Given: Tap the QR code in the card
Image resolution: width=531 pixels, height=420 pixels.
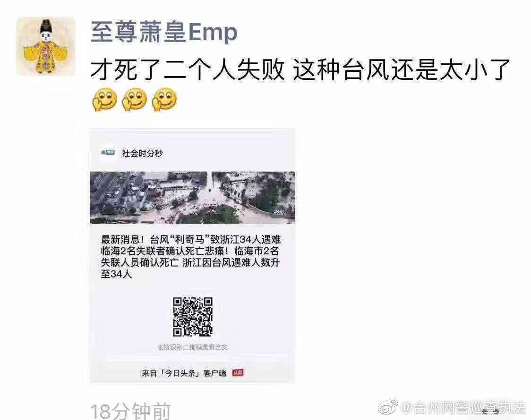Looking at the screenshot, I should click(193, 317).
